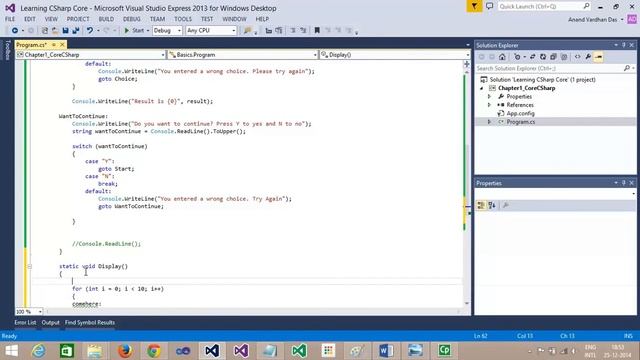Click the Windows Start button
The image size is (640, 360).
(x=11, y=351)
